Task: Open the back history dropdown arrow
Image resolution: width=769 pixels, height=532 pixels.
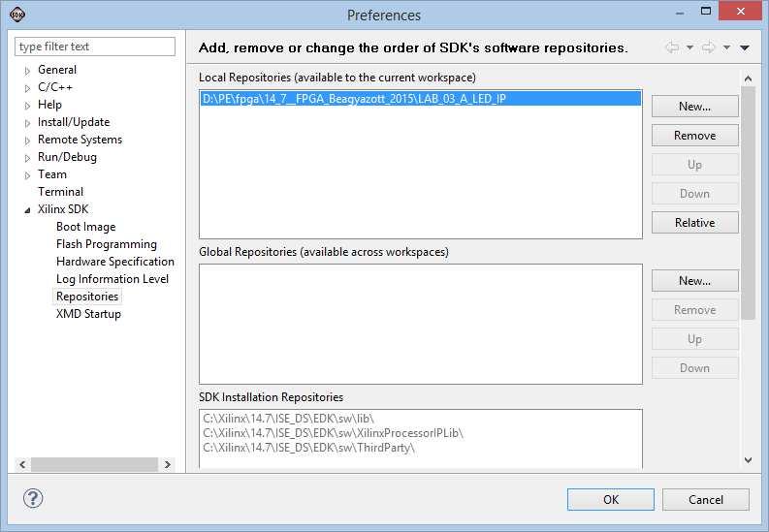Action: pos(689,47)
